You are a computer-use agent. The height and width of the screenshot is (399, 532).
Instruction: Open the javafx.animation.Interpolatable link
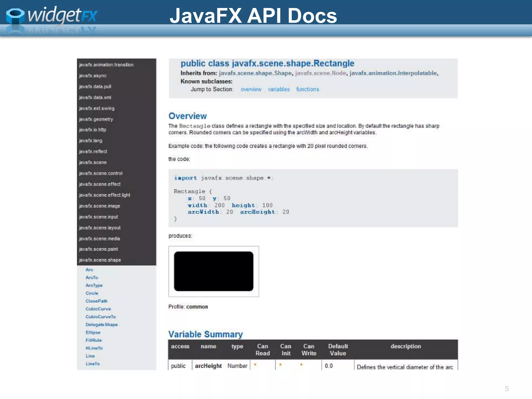pos(393,73)
